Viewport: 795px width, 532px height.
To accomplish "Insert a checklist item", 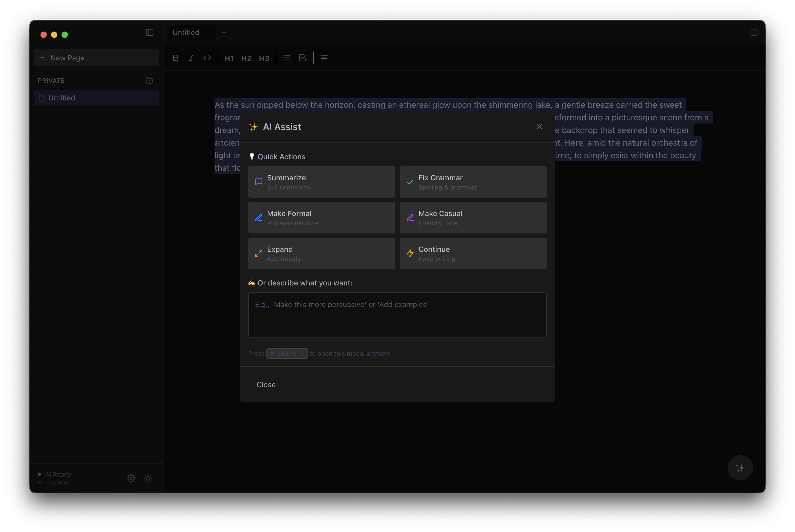I will tap(303, 58).
